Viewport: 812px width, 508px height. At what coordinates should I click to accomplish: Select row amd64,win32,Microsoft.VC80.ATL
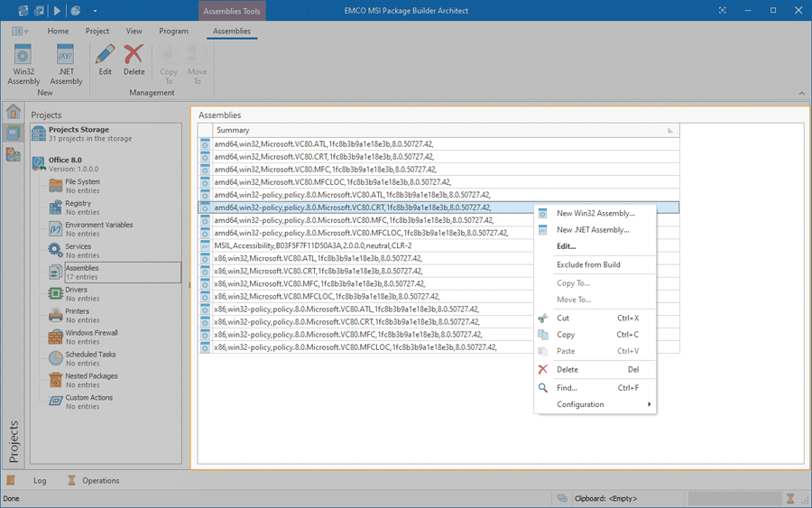pos(438,144)
